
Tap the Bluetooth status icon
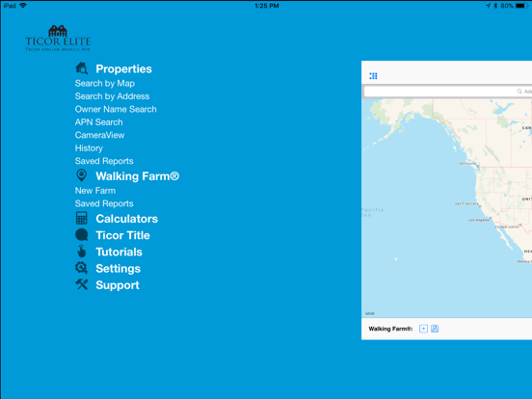495,6
